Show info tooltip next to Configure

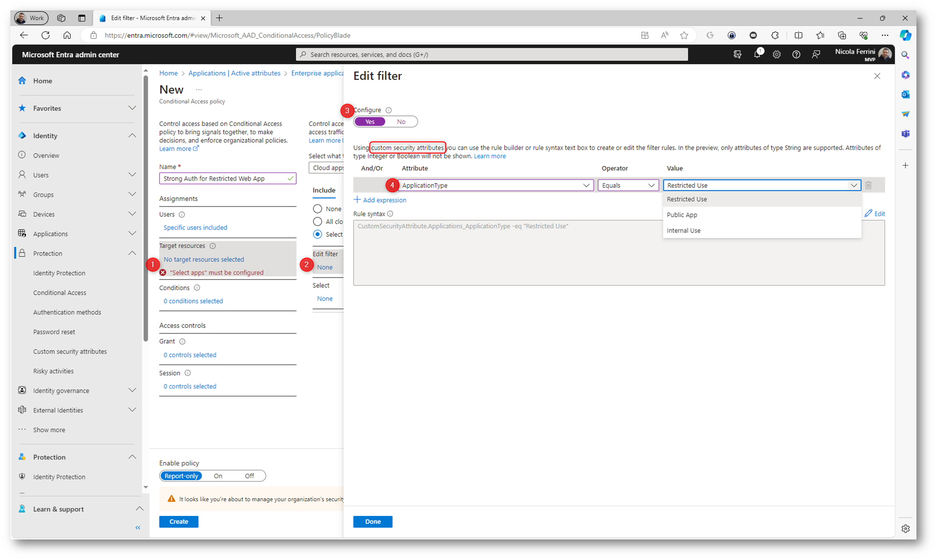click(x=389, y=110)
